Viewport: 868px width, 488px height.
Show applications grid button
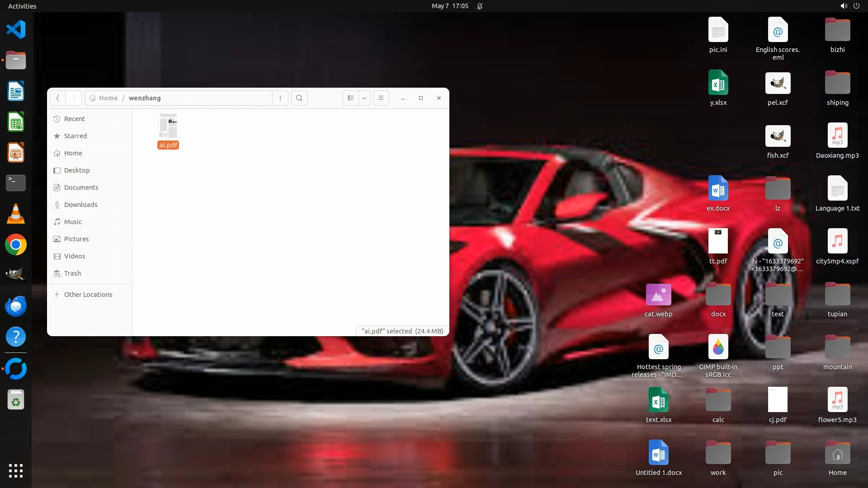pyautogui.click(x=16, y=471)
